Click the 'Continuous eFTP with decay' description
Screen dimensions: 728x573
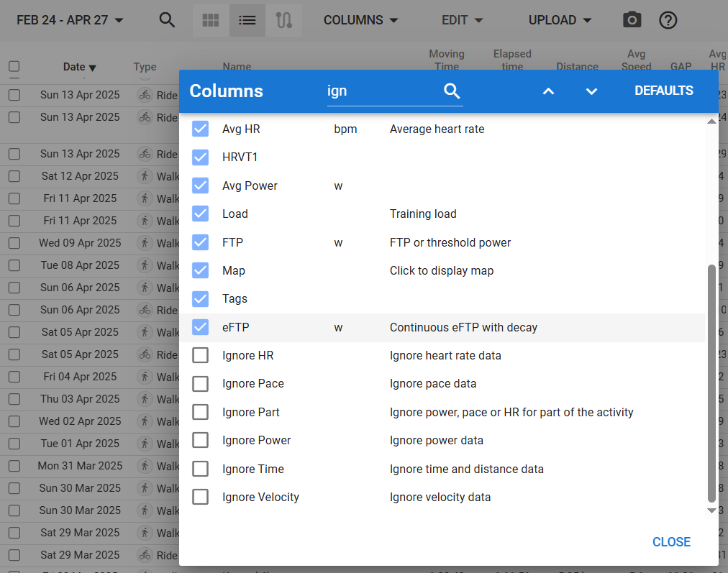(x=463, y=328)
